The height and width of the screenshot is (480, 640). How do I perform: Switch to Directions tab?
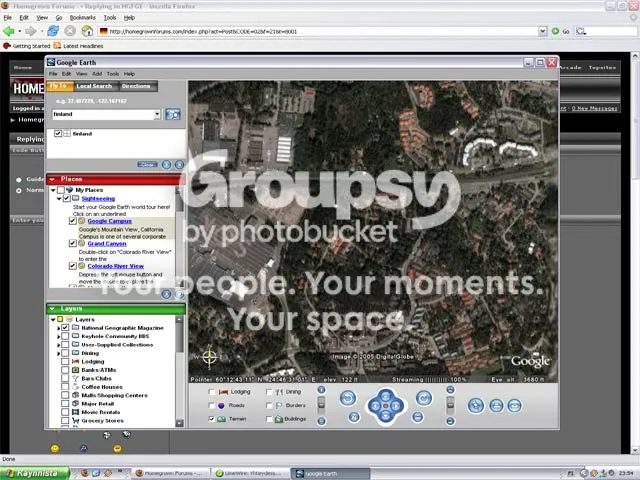136,86
